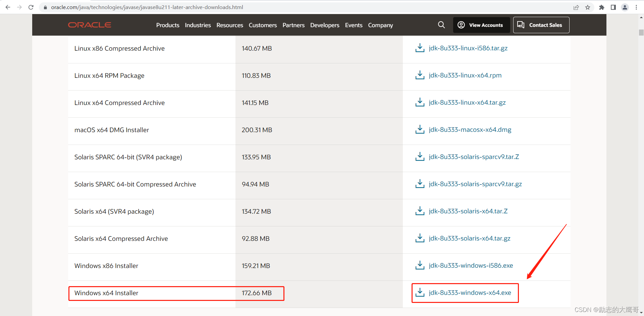Open the Industries menu
Screen dimensions: 644x316
pos(198,25)
